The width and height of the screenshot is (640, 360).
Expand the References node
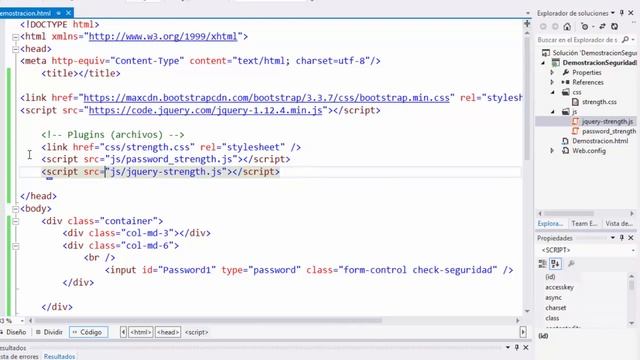(x=552, y=82)
